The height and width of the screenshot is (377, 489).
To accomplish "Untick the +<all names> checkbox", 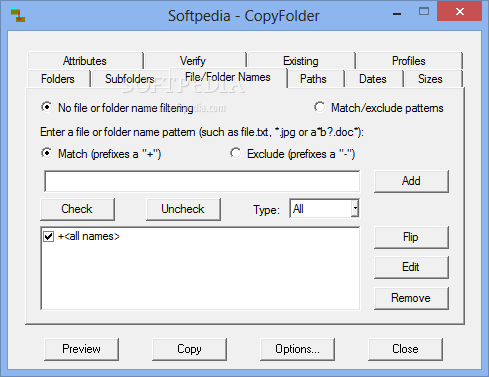I will [49, 236].
